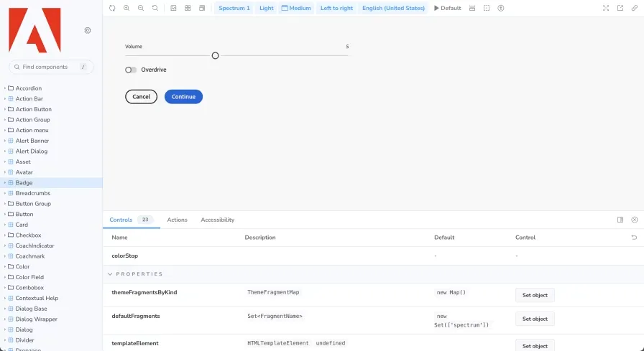The width and height of the screenshot is (644, 351).
Task: Click the blue Continue button
Action: click(183, 97)
